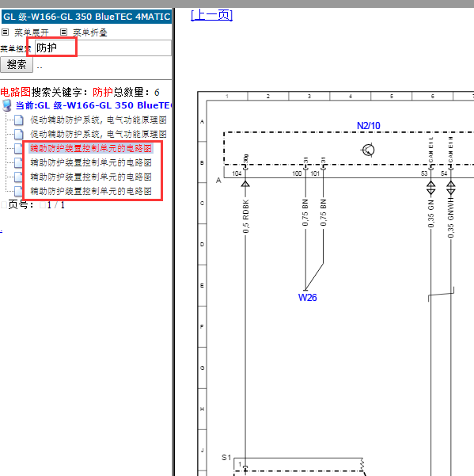Click the red 防护 keyword in results summary

(103, 92)
